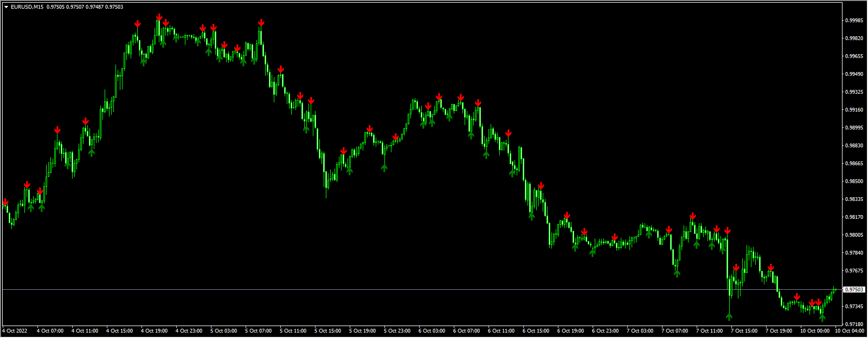Select the 7 Oct 19:00 time label
868x338 pixels.
click(x=779, y=331)
